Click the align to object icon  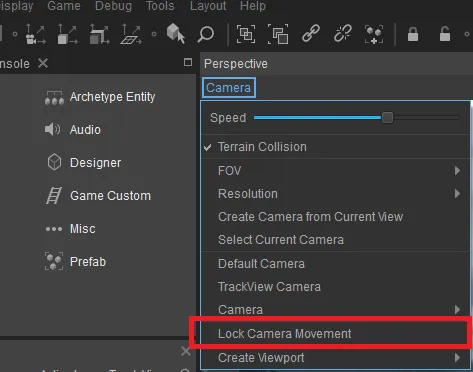pyautogui.click(x=67, y=34)
